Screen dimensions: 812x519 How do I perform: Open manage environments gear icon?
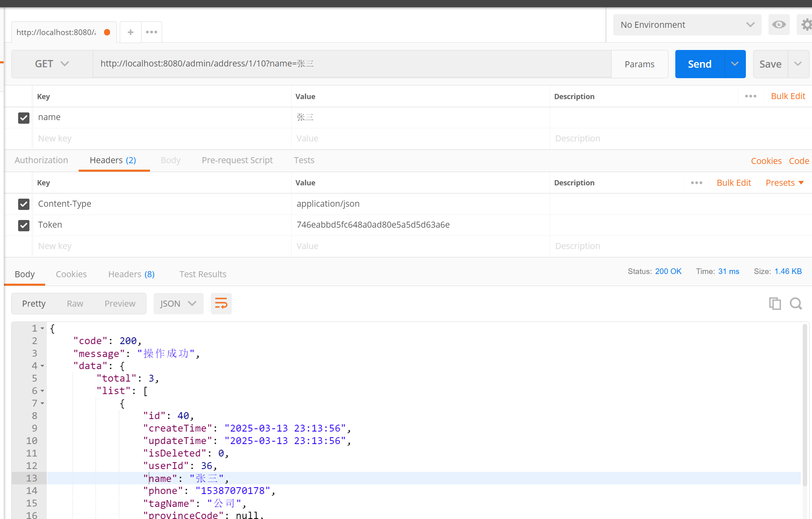click(806, 25)
